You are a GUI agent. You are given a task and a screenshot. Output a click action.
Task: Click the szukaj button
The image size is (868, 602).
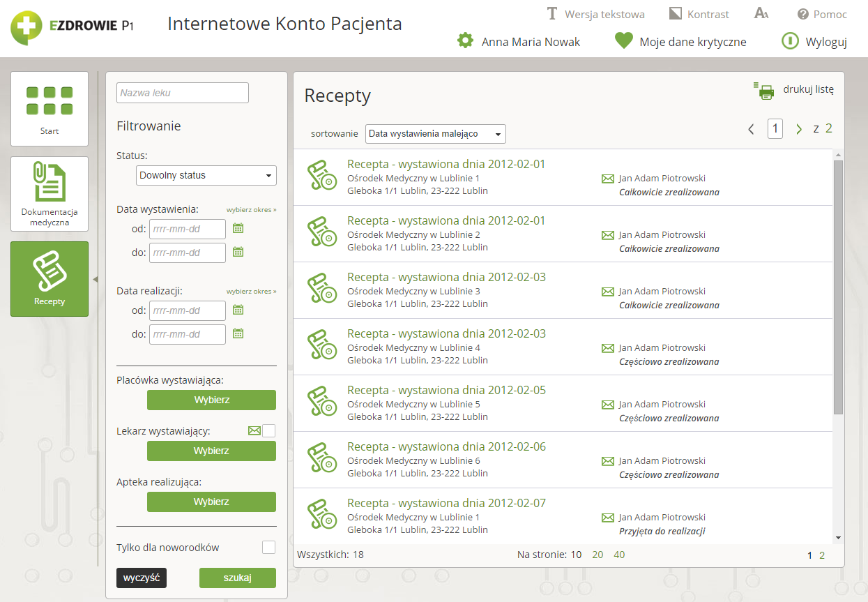pyautogui.click(x=238, y=578)
